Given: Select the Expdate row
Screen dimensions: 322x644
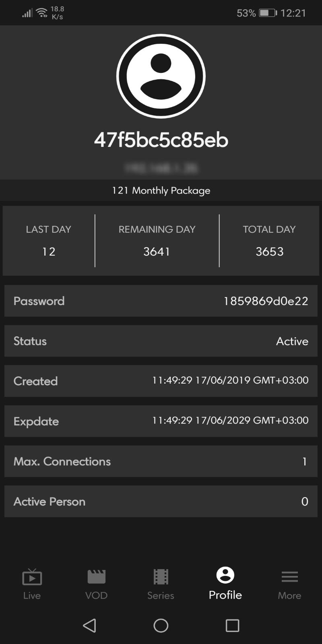Looking at the screenshot, I should (x=161, y=421).
